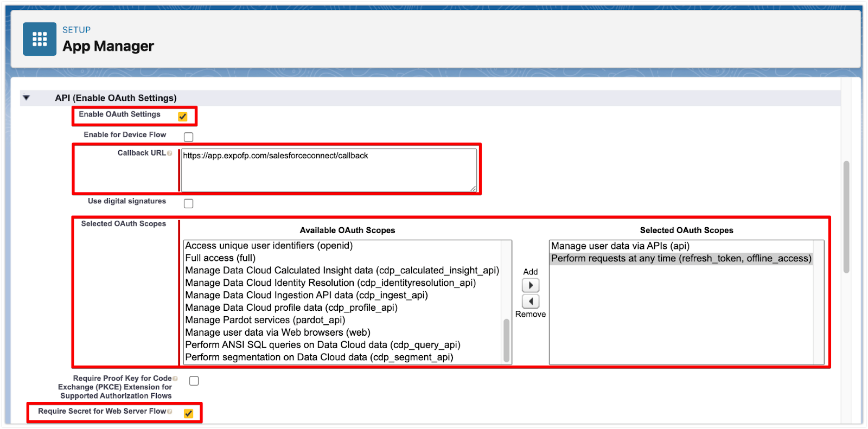Screen dimensions: 868x429
Task: Collapse API (Enable OAuth Settings) section
Action: pos(26,98)
